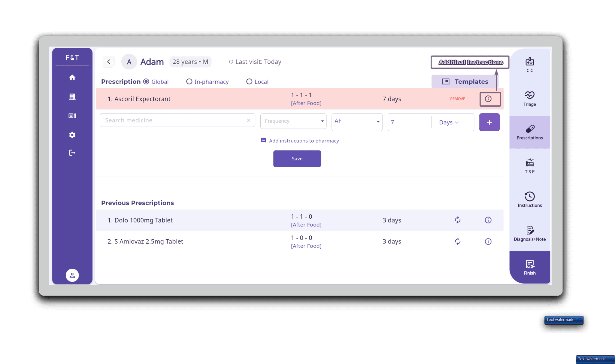Click the FAT logo
The image size is (615, 364).
[72, 58]
